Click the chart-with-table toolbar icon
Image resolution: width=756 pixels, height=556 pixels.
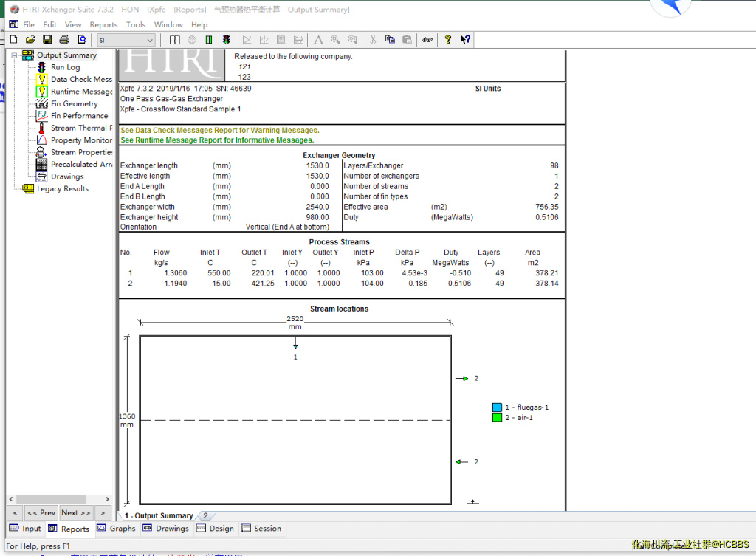(298, 40)
